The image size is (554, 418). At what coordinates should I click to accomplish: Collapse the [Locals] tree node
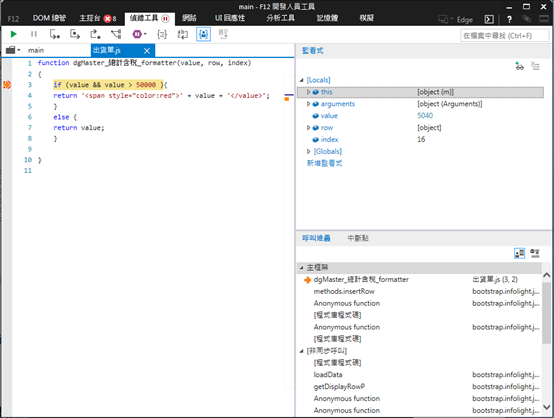click(x=301, y=80)
